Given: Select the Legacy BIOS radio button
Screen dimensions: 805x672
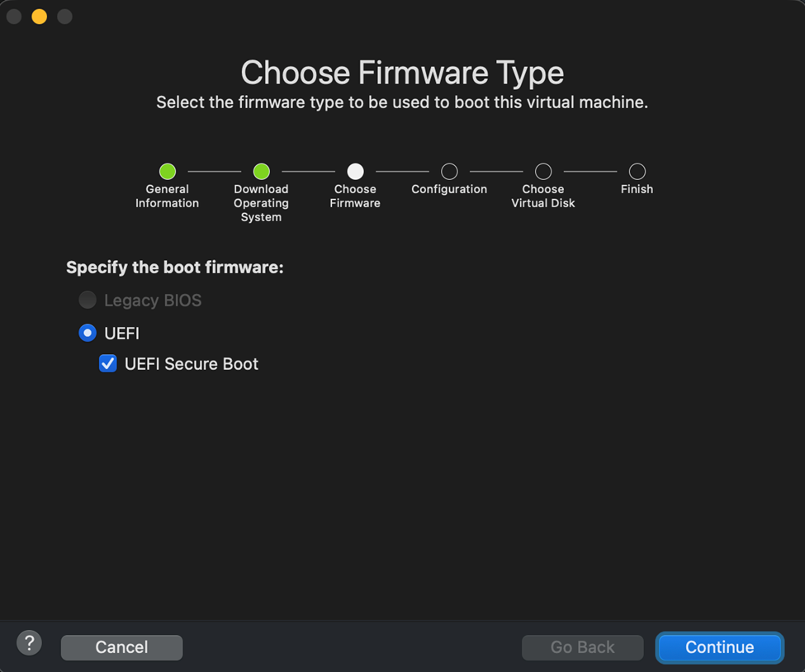Looking at the screenshot, I should [88, 300].
